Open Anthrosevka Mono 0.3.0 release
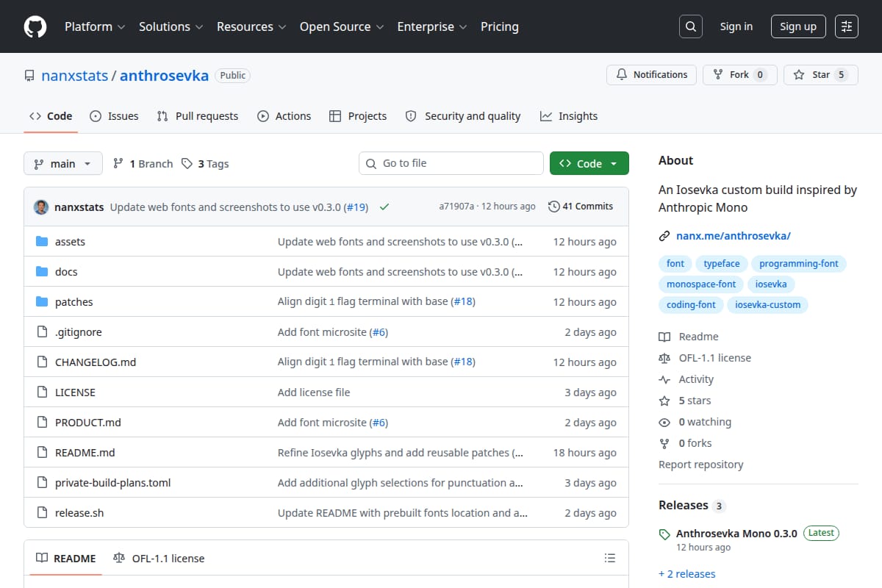This screenshot has width=882, height=588. 736,534
